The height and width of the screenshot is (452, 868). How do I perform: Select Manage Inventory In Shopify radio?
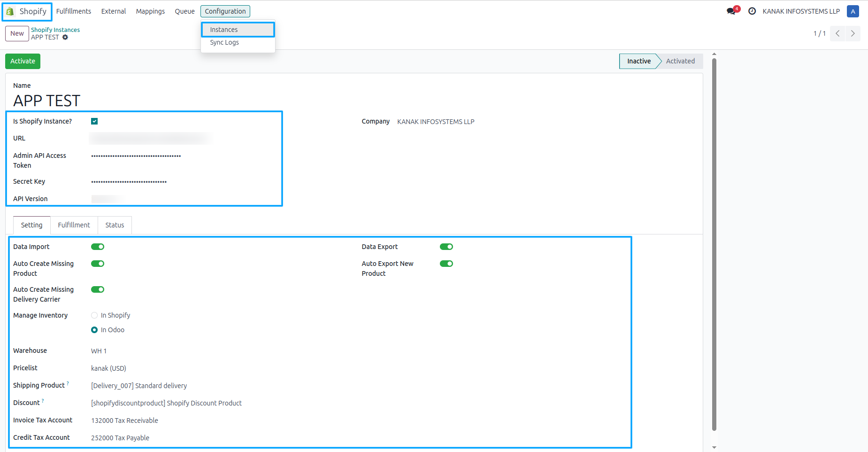coord(94,315)
